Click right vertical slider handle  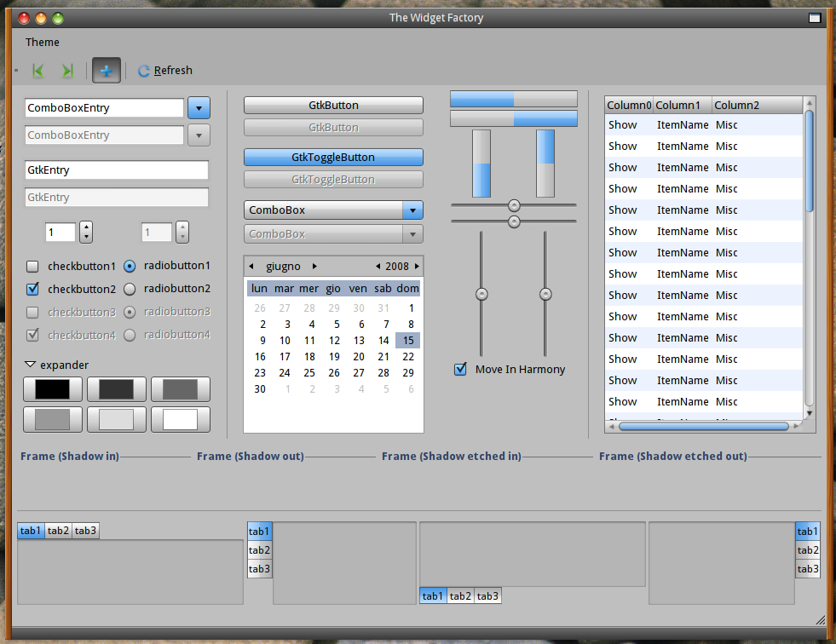(545, 294)
